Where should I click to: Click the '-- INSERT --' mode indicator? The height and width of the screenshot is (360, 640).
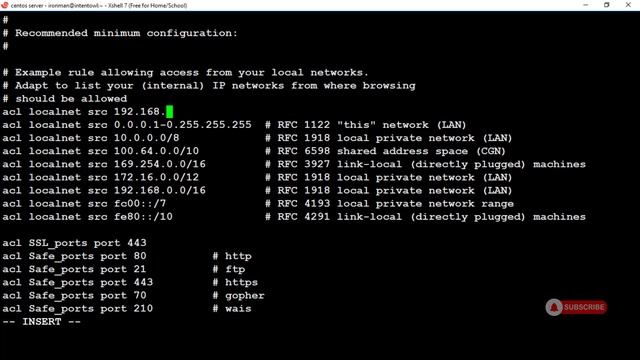coord(42,322)
